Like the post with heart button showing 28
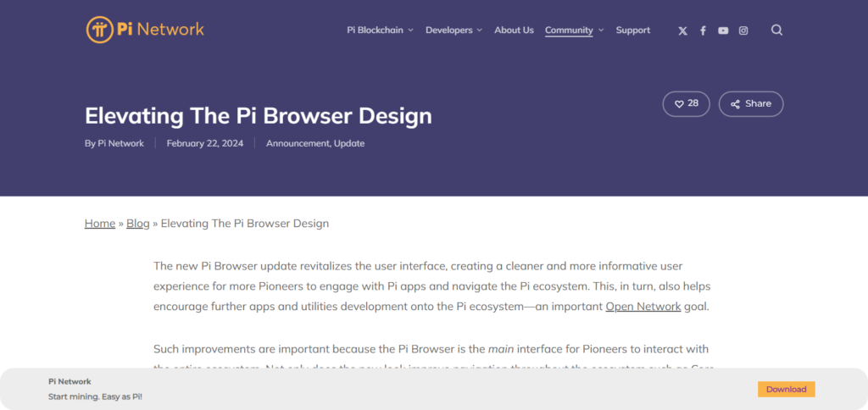 (686, 103)
